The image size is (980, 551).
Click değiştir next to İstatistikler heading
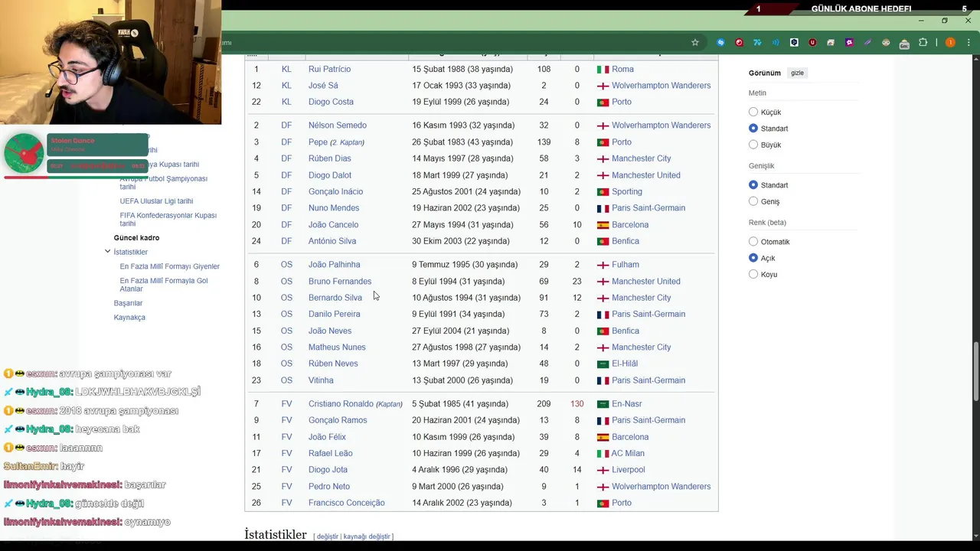[327, 536]
